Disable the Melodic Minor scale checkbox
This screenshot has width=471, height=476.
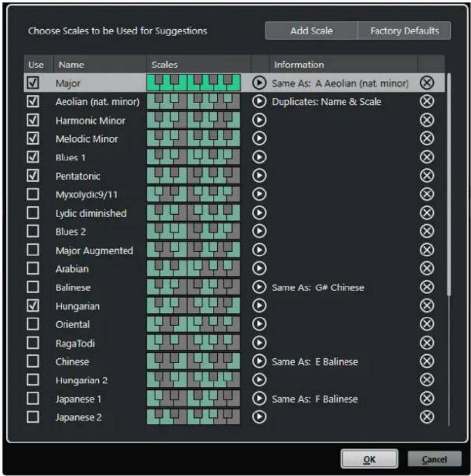[33, 138]
